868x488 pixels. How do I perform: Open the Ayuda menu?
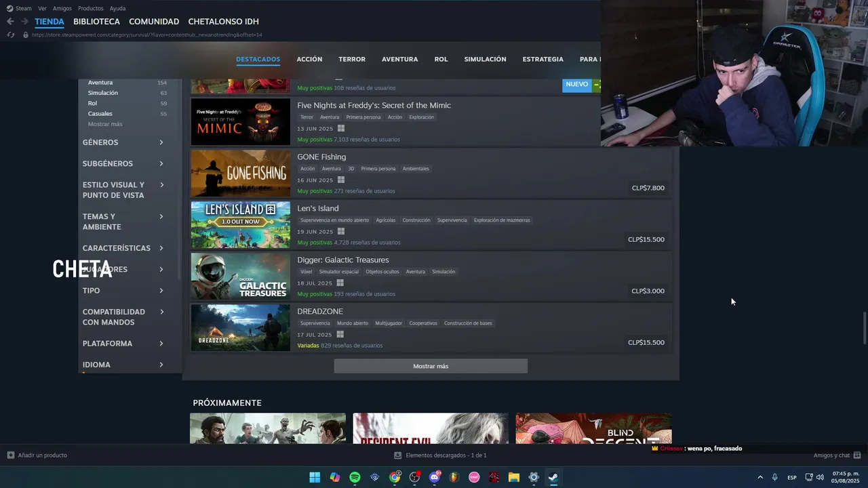click(x=117, y=8)
